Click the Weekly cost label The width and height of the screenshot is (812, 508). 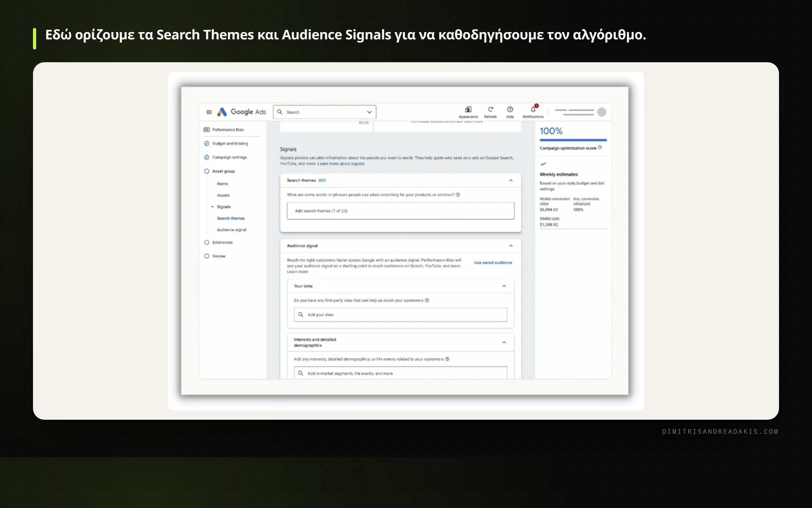pyautogui.click(x=549, y=218)
